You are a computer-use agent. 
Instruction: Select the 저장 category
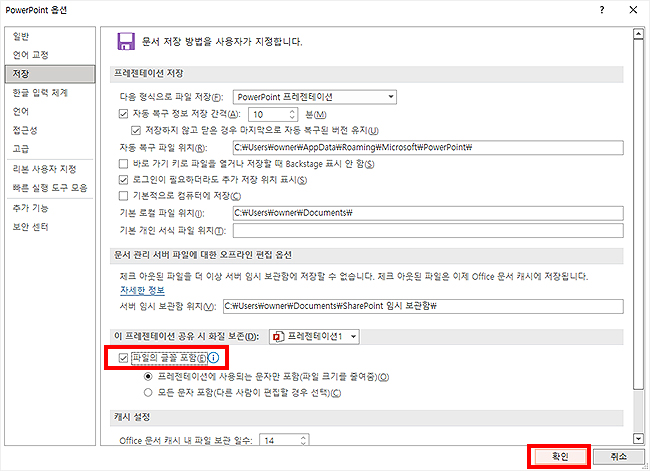click(50, 74)
